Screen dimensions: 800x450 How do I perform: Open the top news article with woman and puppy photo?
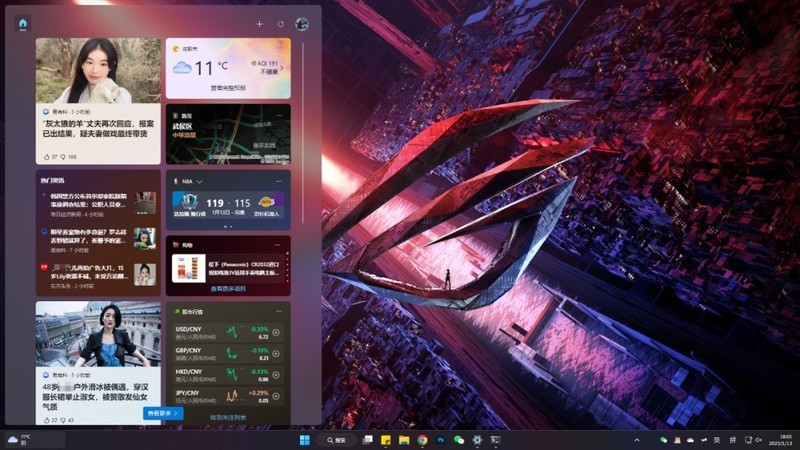98,70
